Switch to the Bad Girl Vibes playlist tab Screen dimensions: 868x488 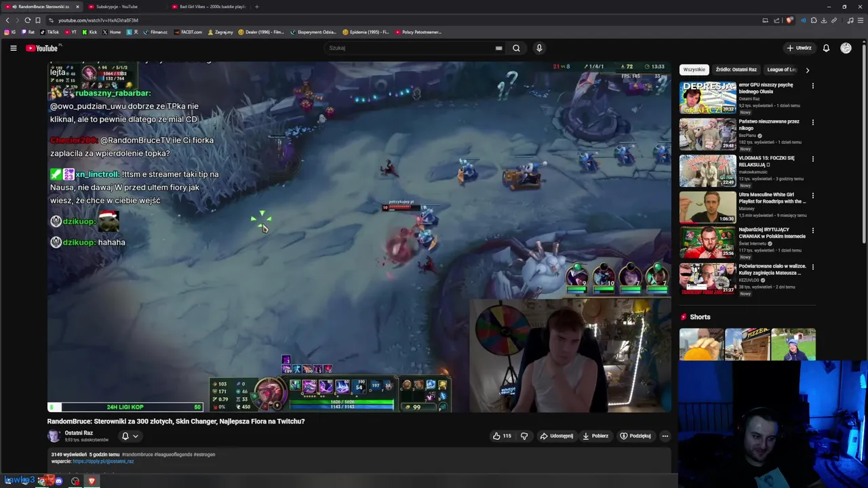(x=209, y=7)
